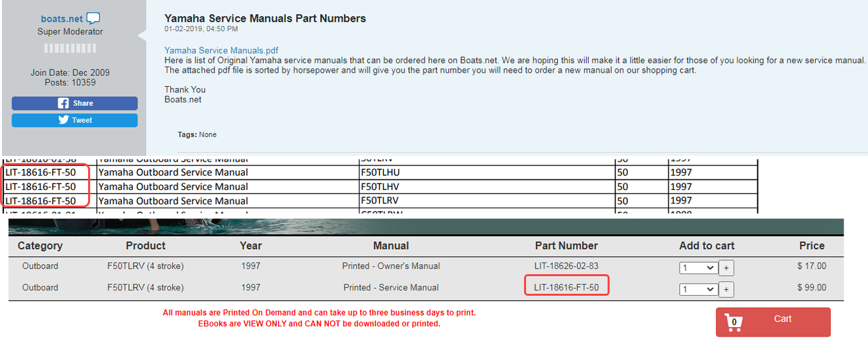Click the part number in the F50TLRV PDF row

coord(41,201)
